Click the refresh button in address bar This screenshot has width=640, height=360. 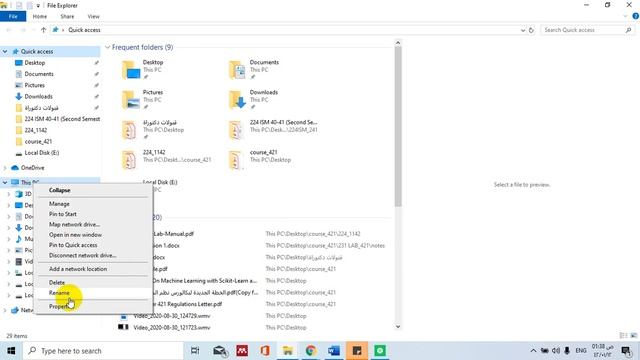coord(531,30)
